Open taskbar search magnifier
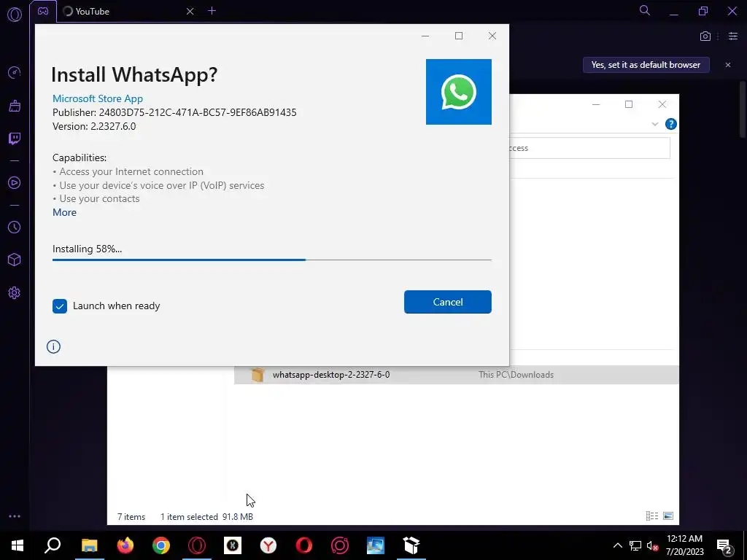The width and height of the screenshot is (747, 560). (53, 545)
